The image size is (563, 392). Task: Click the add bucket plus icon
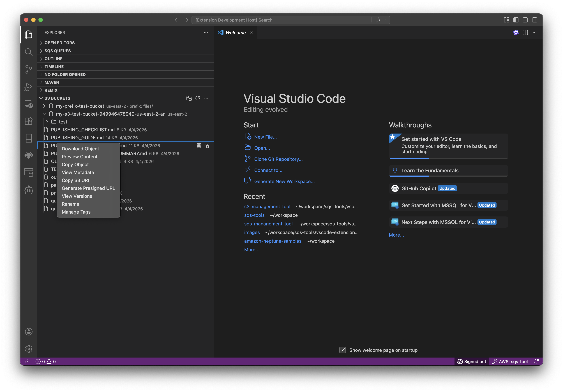(180, 98)
